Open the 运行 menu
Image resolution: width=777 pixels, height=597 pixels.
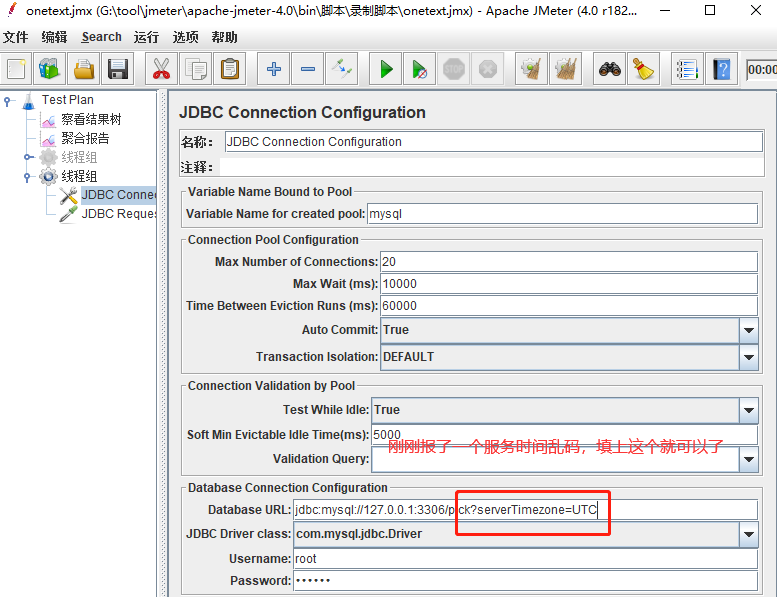146,37
